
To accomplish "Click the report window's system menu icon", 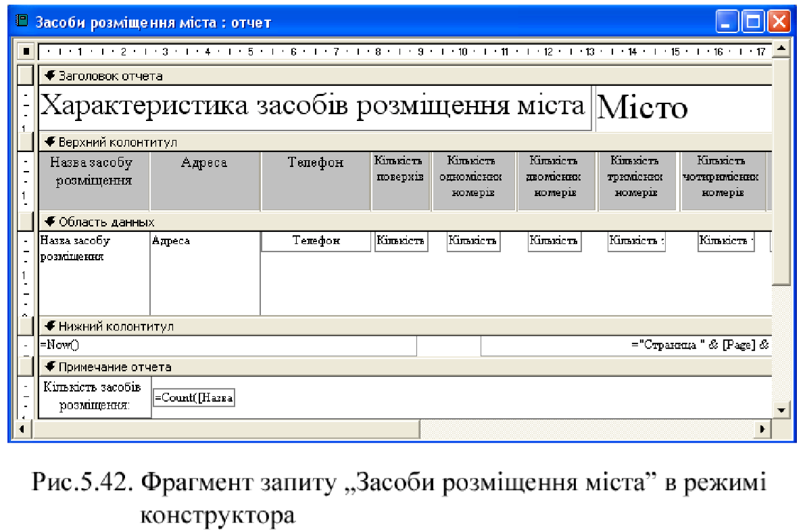I will click(22, 20).
